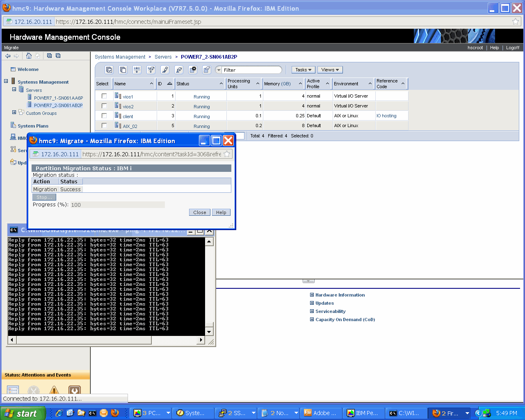This screenshot has height=420, width=525.
Task: Click the back arrow in navigation pane
Action: (x=8, y=56)
